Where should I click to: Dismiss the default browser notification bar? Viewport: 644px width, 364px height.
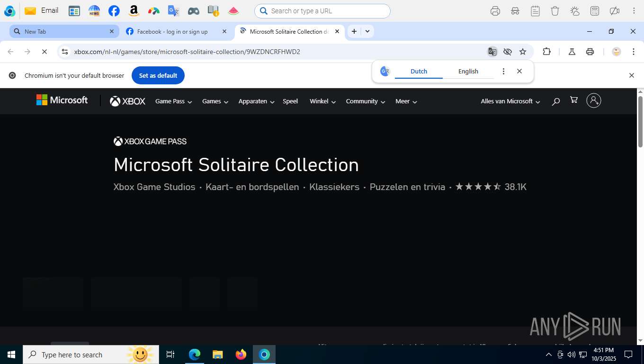click(x=631, y=75)
